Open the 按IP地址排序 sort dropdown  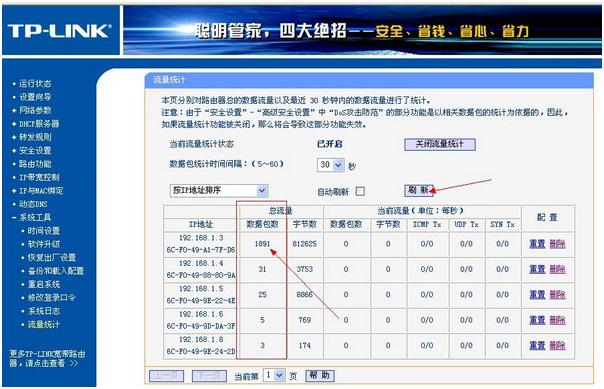click(x=219, y=191)
